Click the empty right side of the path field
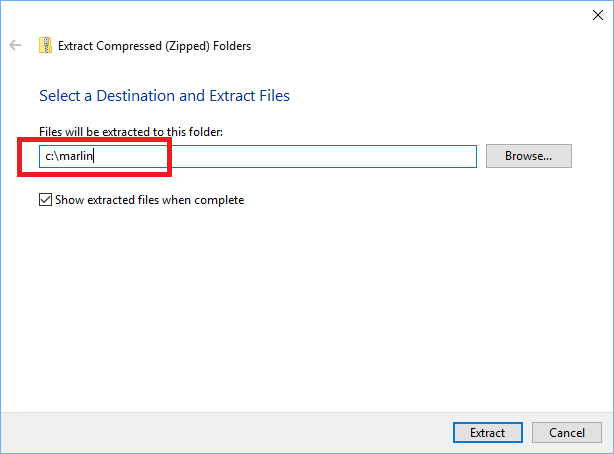This screenshot has width=614, height=454. pos(400,156)
